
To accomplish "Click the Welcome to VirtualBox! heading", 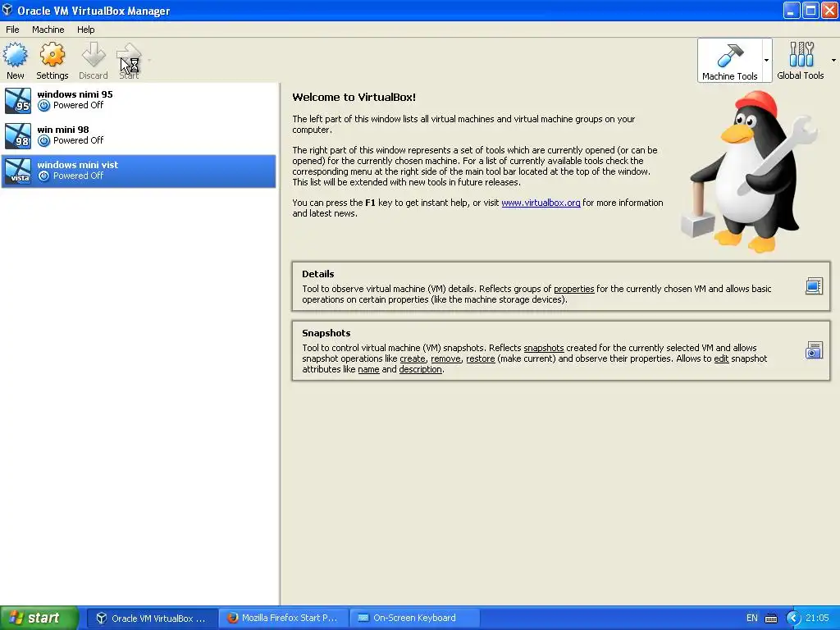I will 354,98.
